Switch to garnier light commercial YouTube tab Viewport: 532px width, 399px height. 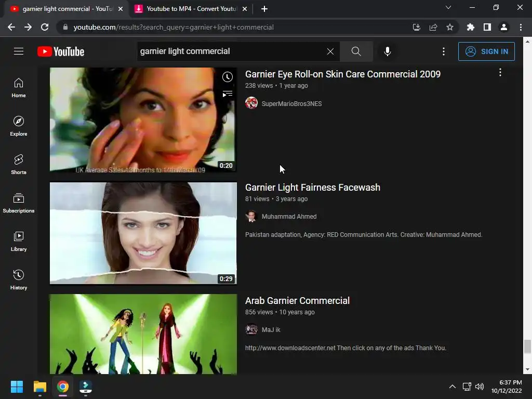(67, 9)
